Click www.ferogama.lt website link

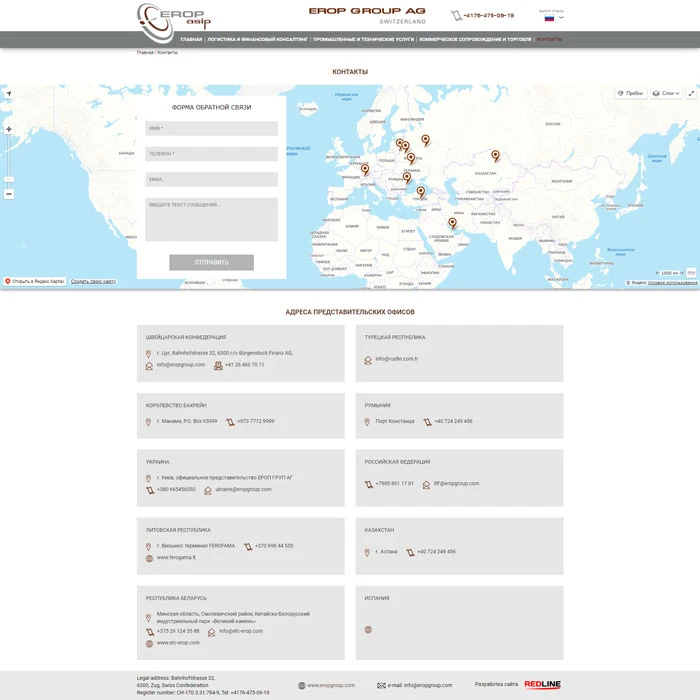[x=176, y=557]
